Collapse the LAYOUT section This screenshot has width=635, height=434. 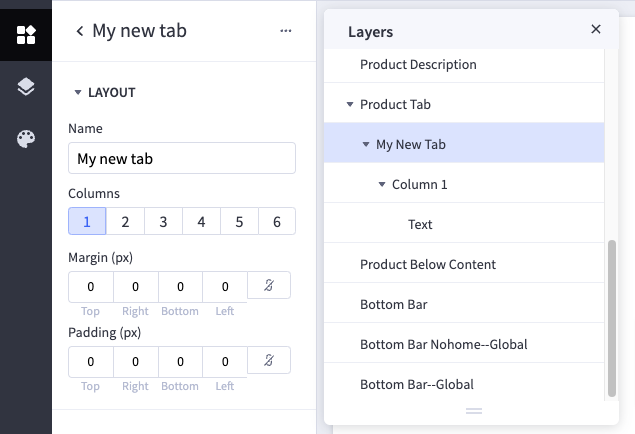pos(78,93)
